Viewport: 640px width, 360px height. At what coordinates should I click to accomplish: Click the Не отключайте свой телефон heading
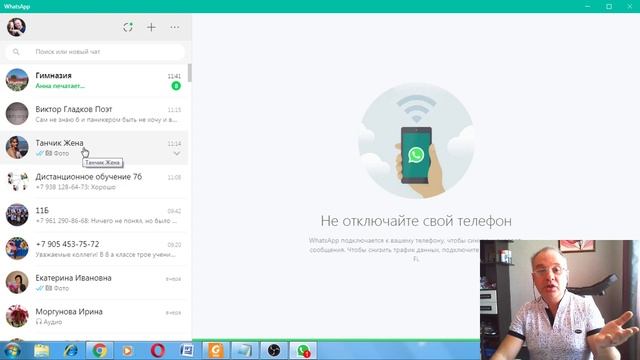416,221
